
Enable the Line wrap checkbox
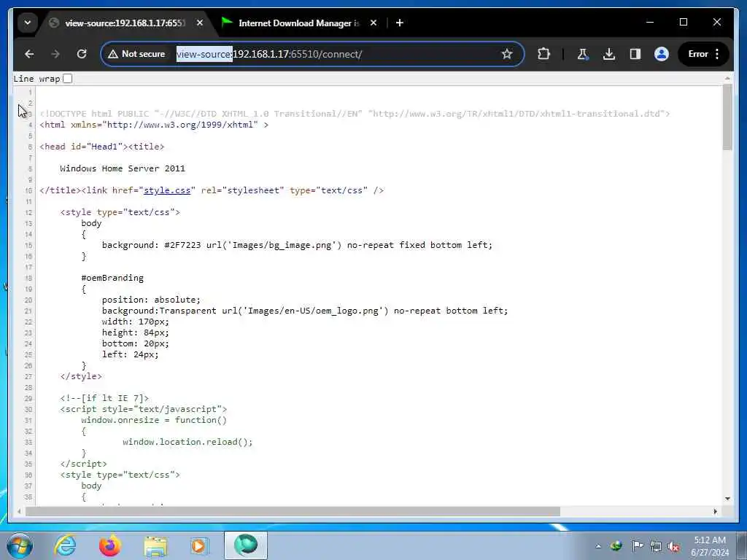[x=68, y=79]
